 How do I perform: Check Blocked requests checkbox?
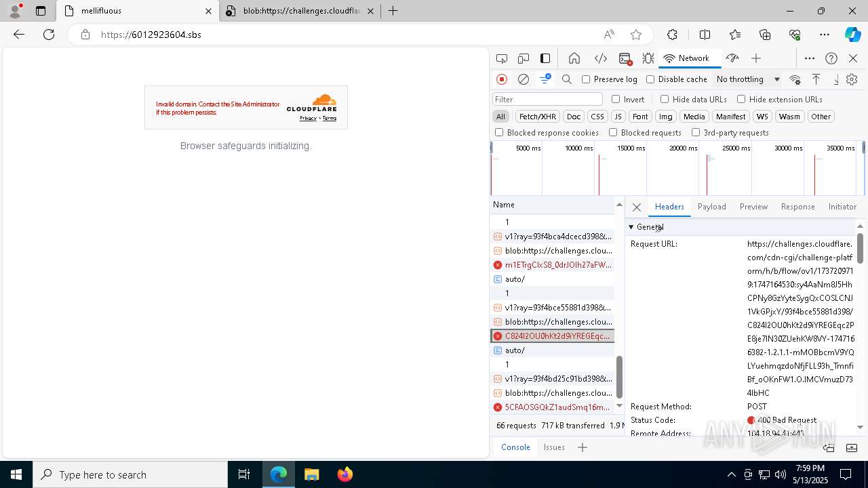[x=613, y=133]
